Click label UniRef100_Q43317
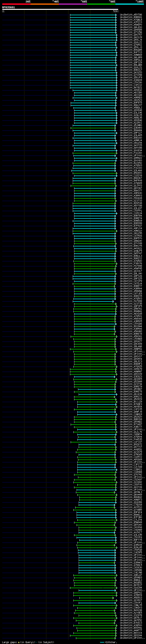 (x=131, y=271)
